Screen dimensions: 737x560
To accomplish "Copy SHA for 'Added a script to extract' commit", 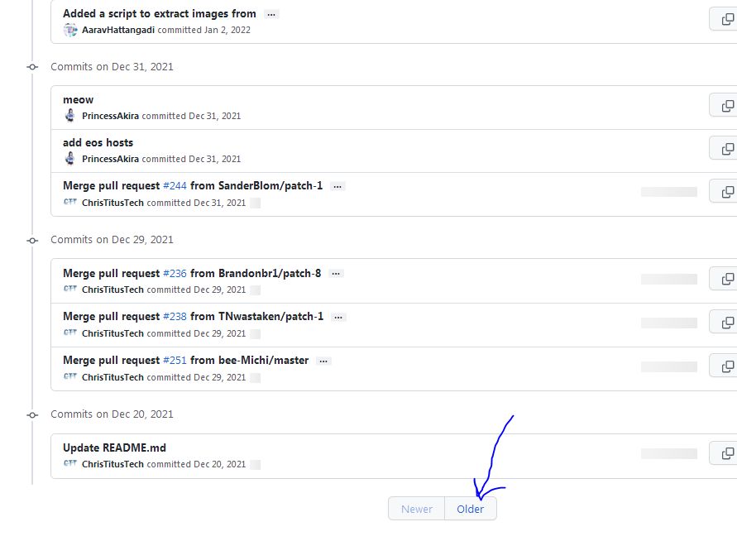I will 726,19.
